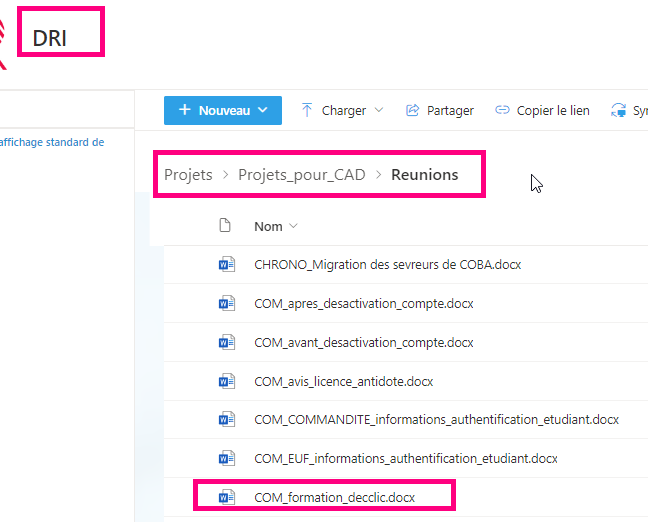This screenshot has height=522, width=648.
Task: Click the Reunions current folder breadcrumb
Action: pyautogui.click(x=424, y=175)
